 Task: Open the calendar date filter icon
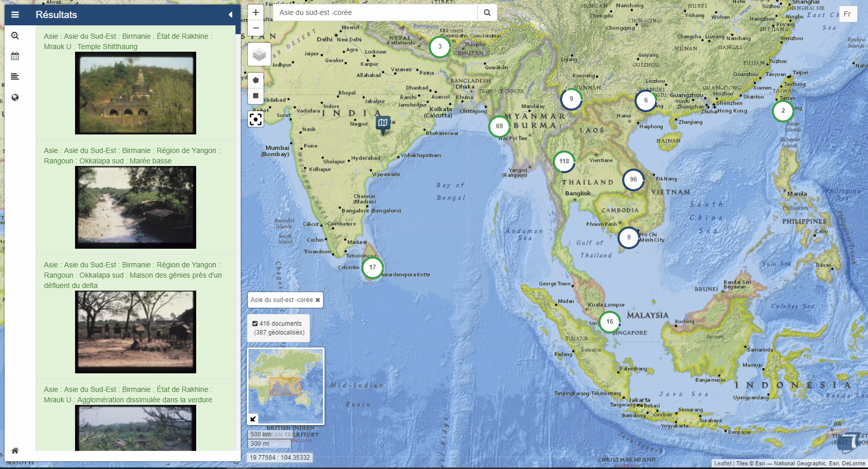(x=15, y=56)
